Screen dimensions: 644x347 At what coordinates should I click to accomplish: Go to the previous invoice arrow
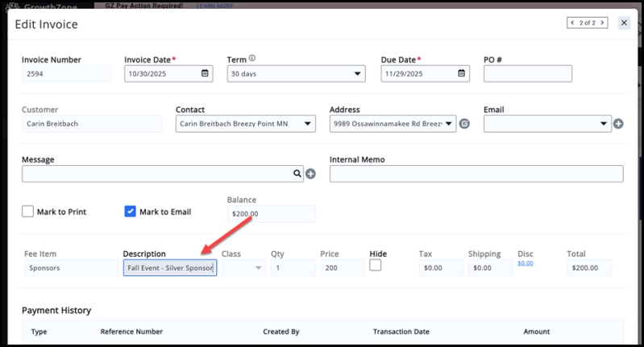[573, 23]
